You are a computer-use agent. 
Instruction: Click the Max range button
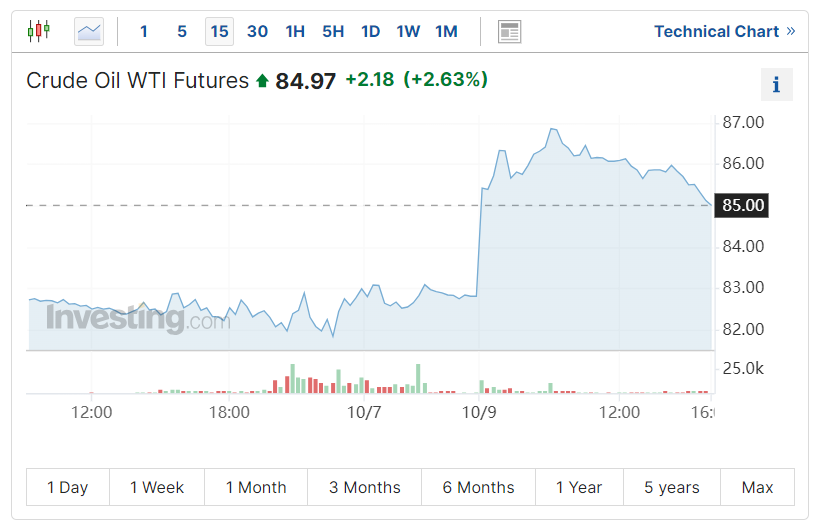pyautogui.click(x=757, y=487)
